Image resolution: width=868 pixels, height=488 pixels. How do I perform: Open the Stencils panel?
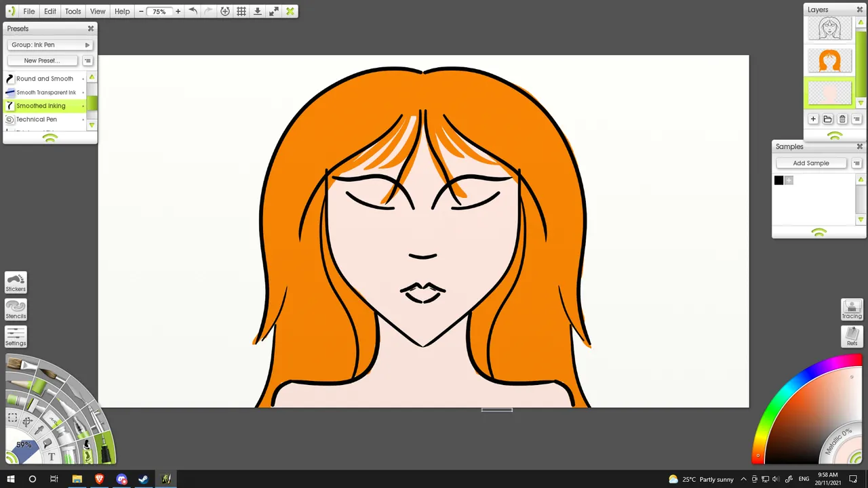point(16,310)
